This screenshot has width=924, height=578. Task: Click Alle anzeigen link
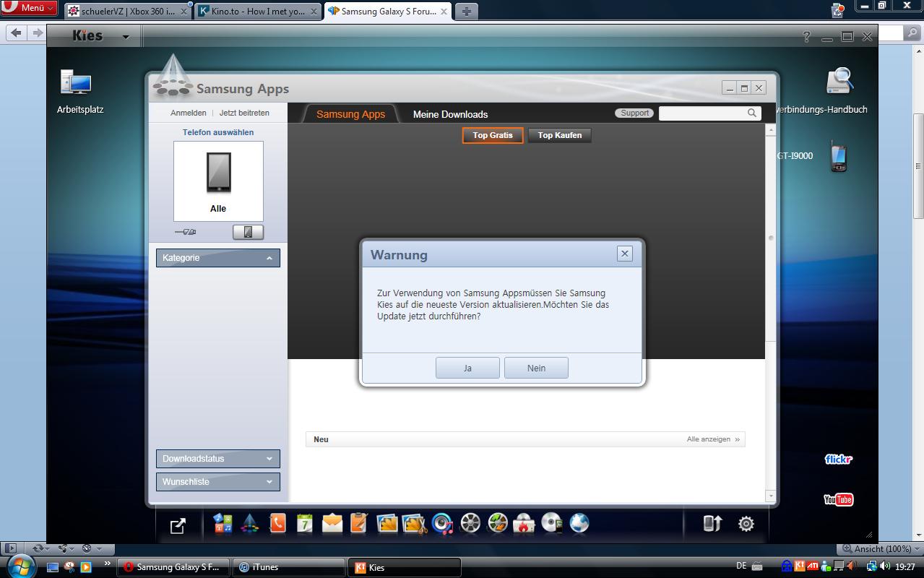[x=713, y=439]
